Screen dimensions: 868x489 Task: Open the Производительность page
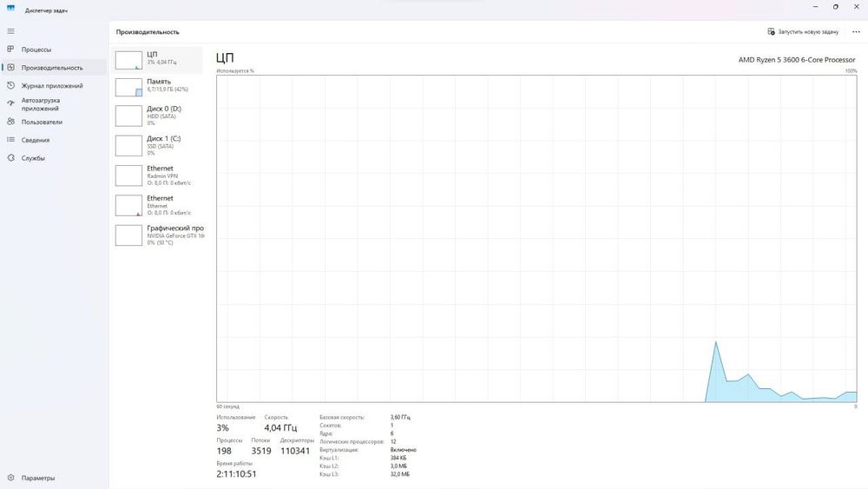pyautogui.click(x=53, y=68)
